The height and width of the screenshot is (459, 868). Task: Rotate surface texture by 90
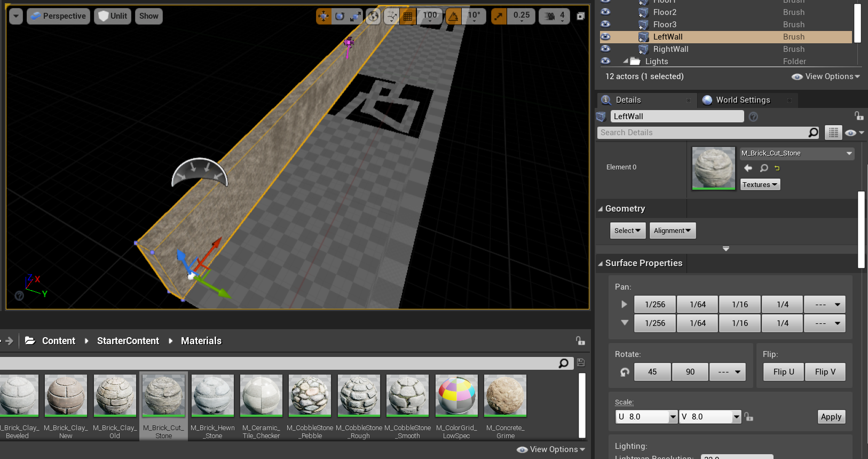690,372
